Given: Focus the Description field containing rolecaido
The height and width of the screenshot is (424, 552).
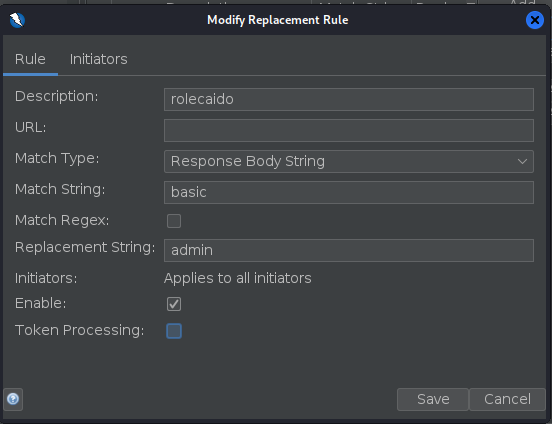Looking at the screenshot, I should click(x=349, y=99).
